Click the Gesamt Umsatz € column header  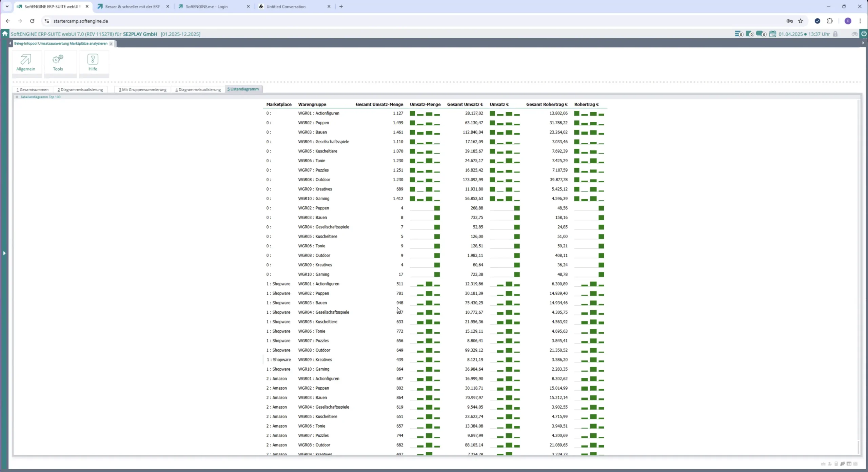465,104
